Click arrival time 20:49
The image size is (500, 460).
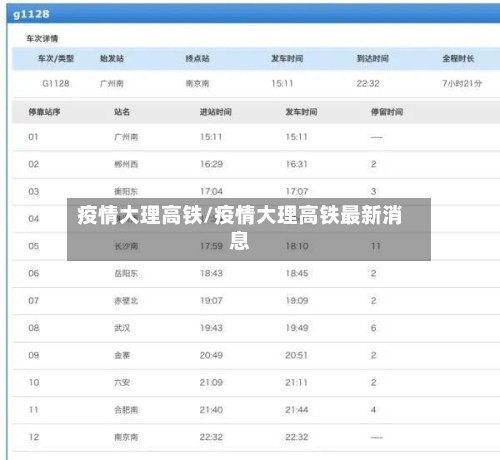[x=211, y=355]
